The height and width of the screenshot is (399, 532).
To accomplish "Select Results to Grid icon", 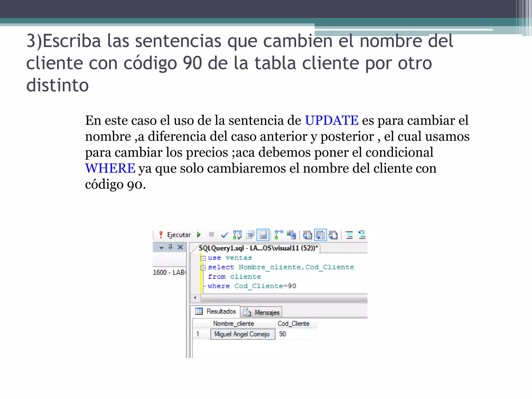I will [x=320, y=235].
